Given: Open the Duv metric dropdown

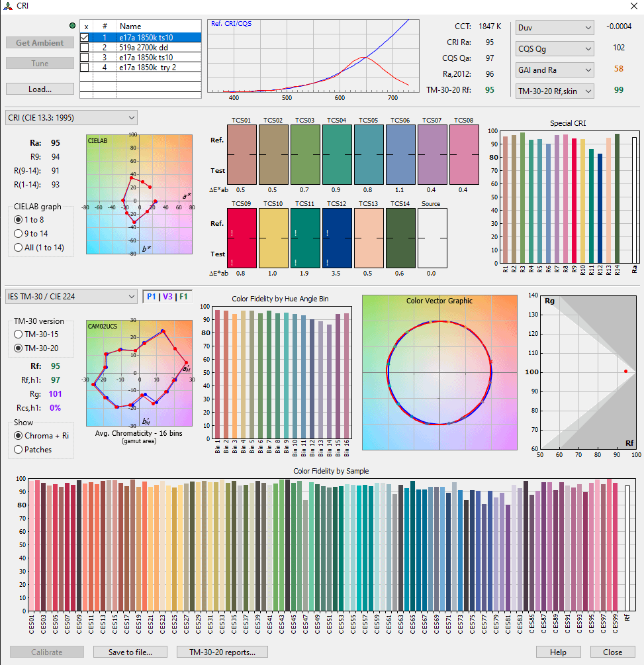Looking at the screenshot, I should 555,28.
